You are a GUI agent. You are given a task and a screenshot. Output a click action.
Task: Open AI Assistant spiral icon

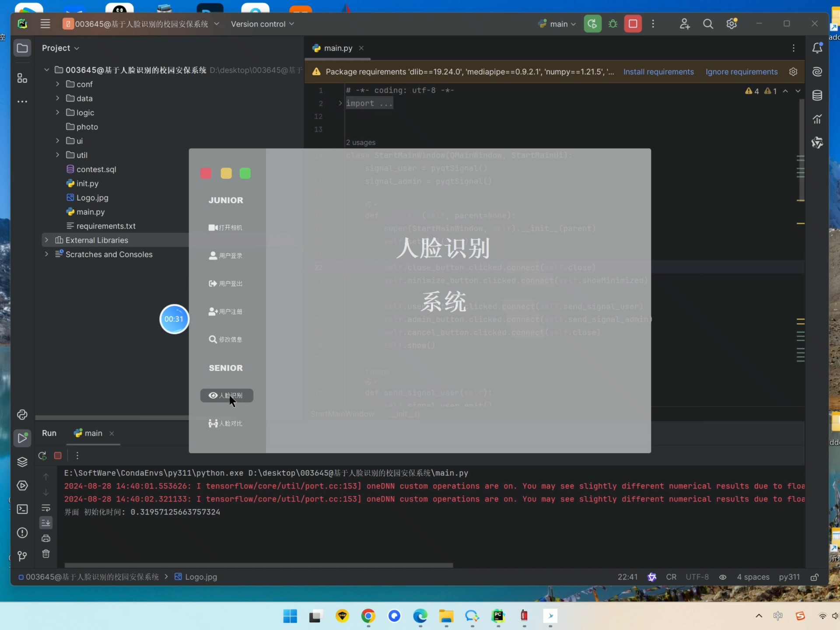[817, 72]
